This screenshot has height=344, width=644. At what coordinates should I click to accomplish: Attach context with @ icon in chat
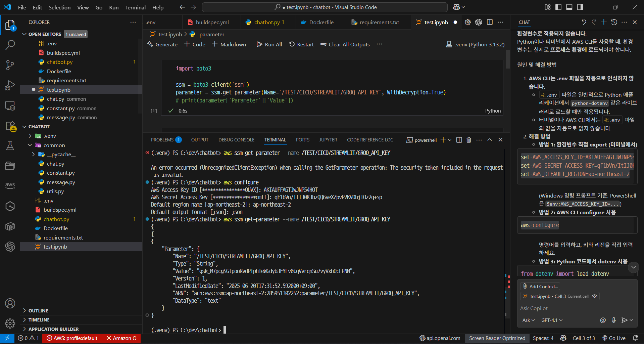(x=603, y=320)
